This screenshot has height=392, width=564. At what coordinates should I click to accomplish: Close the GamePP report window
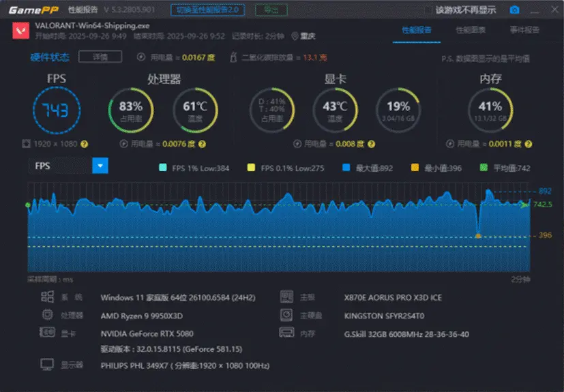pyautogui.click(x=555, y=10)
